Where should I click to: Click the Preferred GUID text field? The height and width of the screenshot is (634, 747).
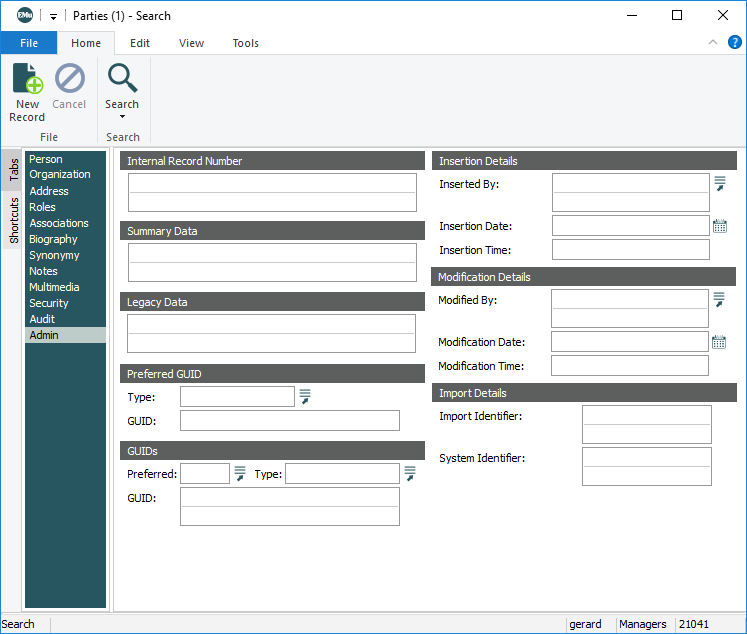tap(289, 420)
